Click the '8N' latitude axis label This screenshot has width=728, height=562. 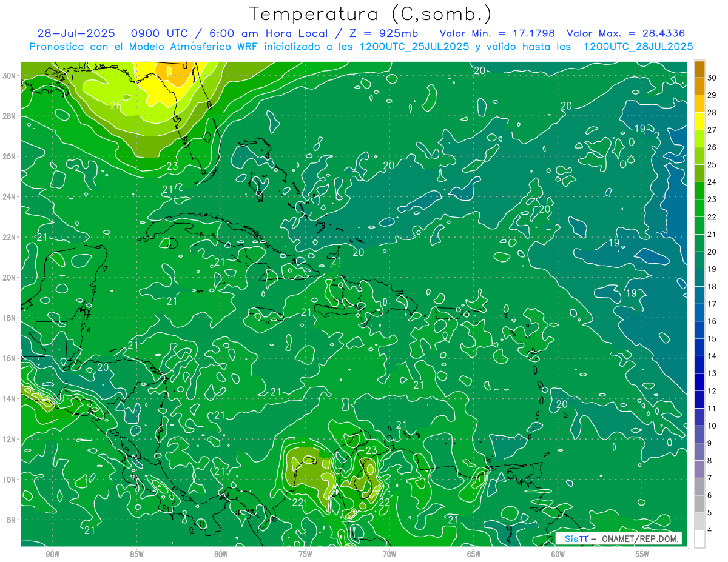[x=11, y=520]
